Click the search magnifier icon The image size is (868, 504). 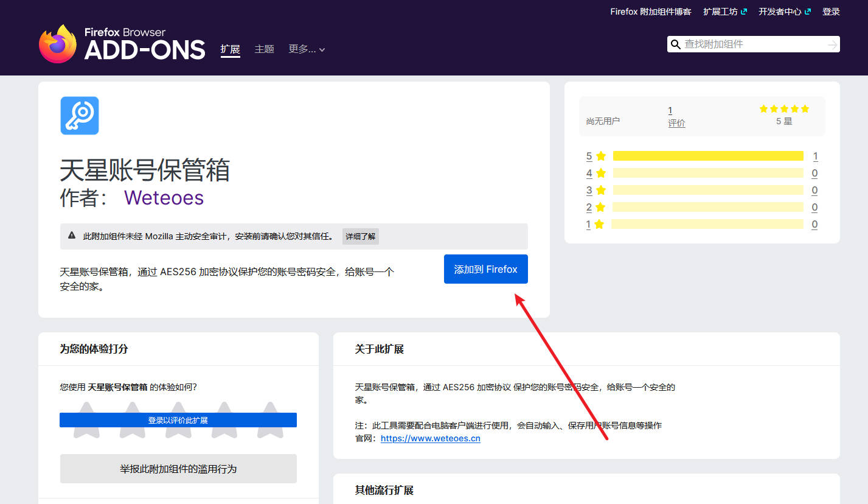point(675,44)
